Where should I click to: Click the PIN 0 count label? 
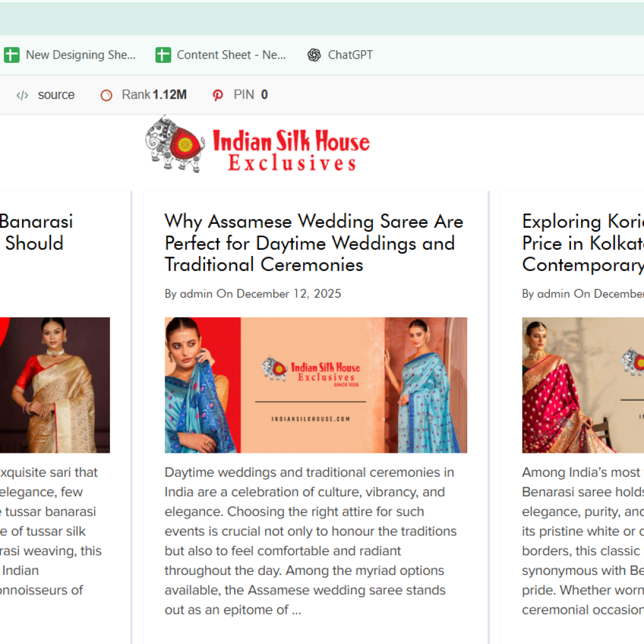click(251, 95)
